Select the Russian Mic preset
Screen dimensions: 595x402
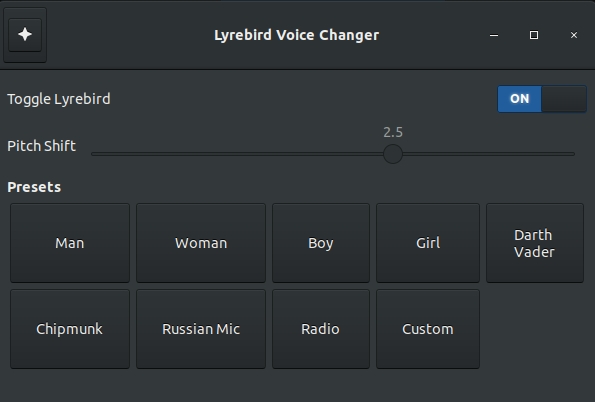(201, 329)
